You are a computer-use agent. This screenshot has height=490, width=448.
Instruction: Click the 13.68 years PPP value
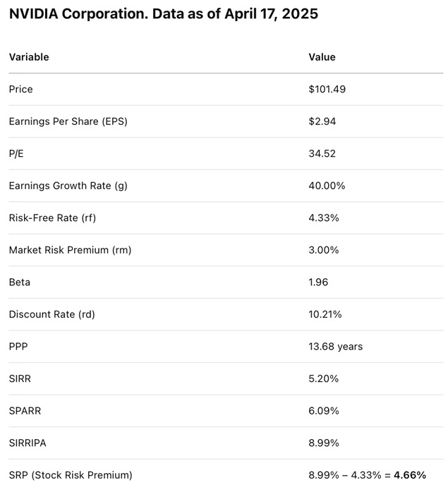[336, 346]
